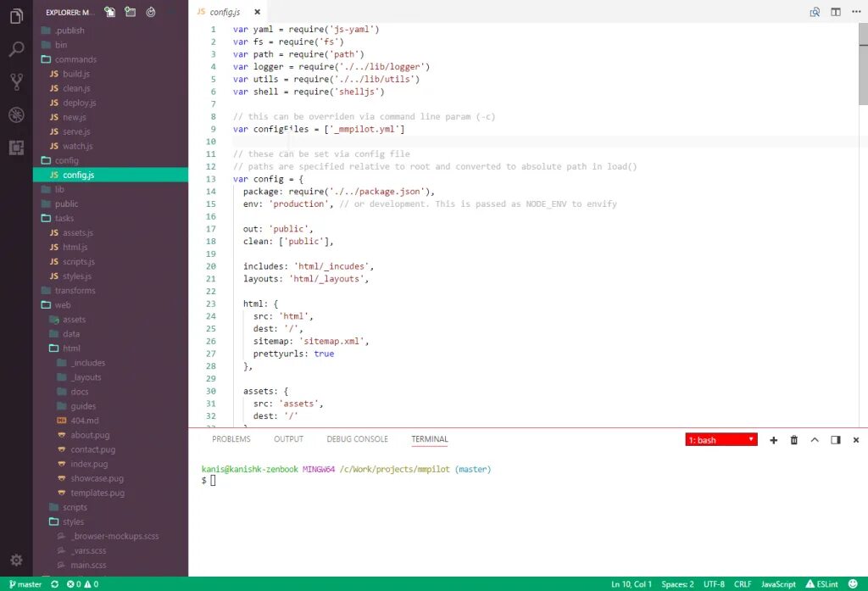
Task: Collapse the commands folder
Action: 110,59
